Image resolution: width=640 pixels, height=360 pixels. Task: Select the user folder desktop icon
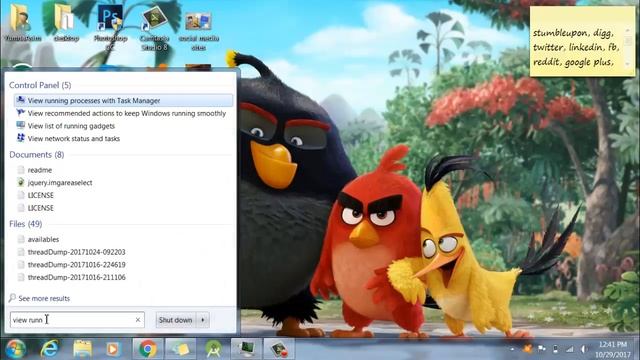click(x=22, y=22)
